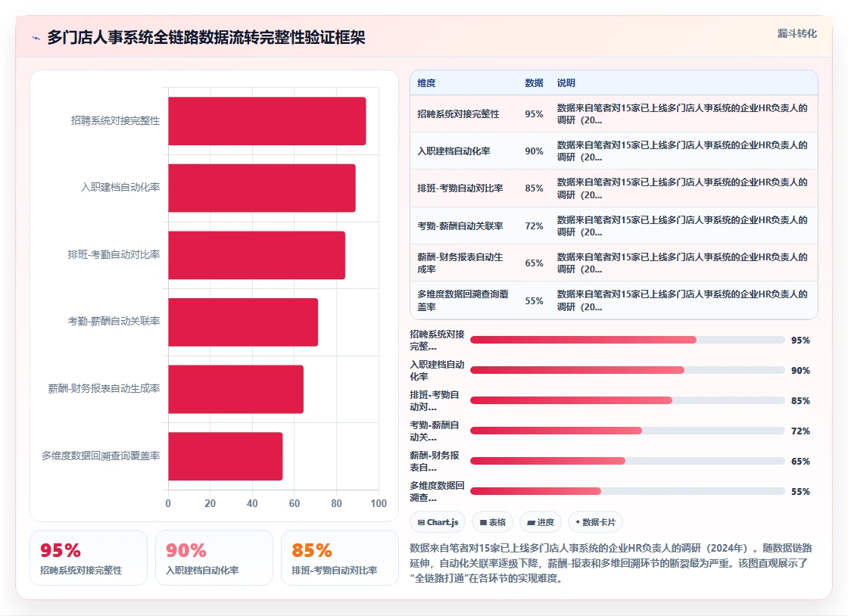Screen dimensions: 848x616
Task: Click the 65% progress bar for 薪酬-财务报
Action: point(628,461)
